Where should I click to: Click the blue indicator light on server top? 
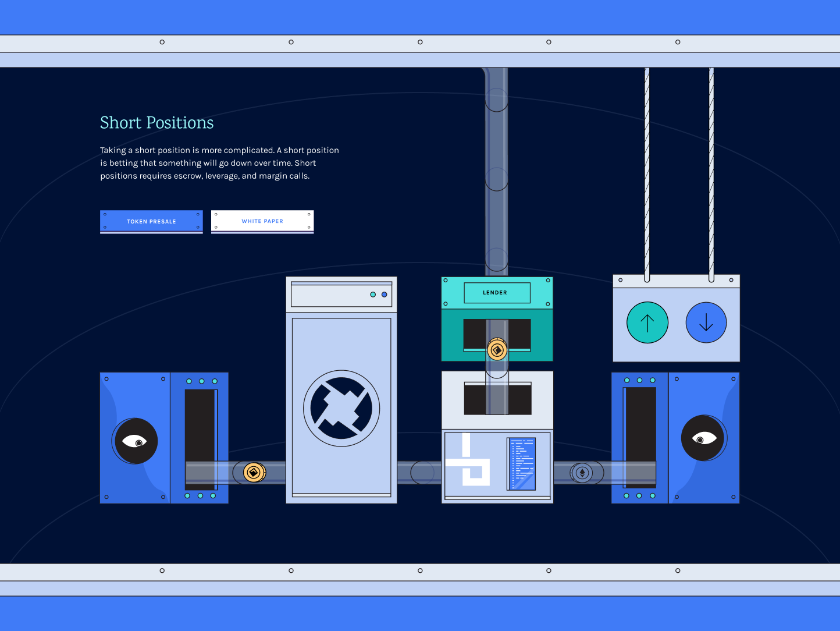(x=384, y=295)
